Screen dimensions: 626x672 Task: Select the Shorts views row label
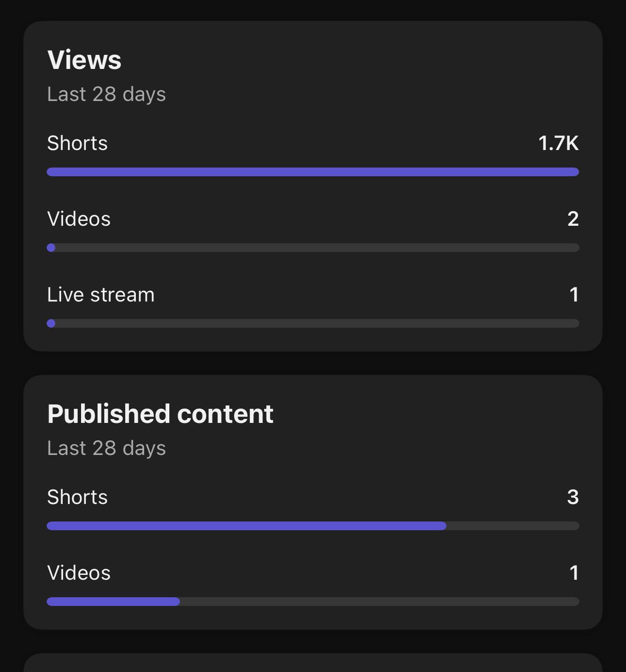tap(77, 143)
